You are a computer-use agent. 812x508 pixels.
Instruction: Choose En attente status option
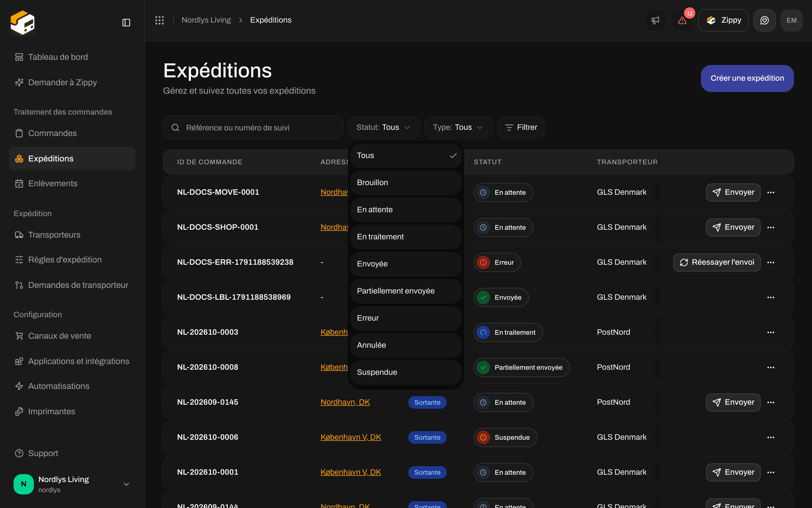(406, 210)
